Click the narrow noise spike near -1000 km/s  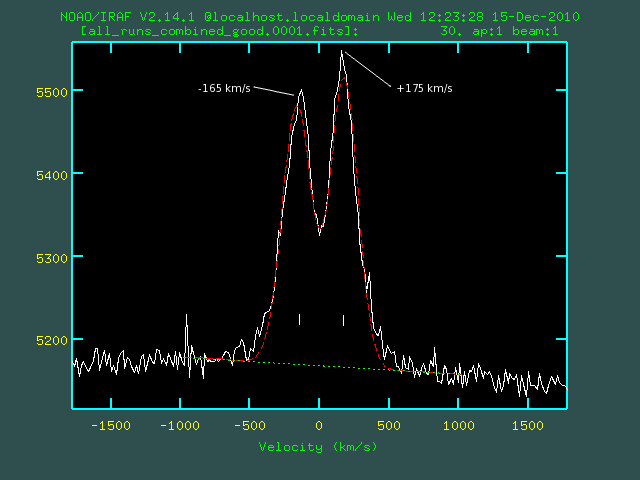coord(186,316)
